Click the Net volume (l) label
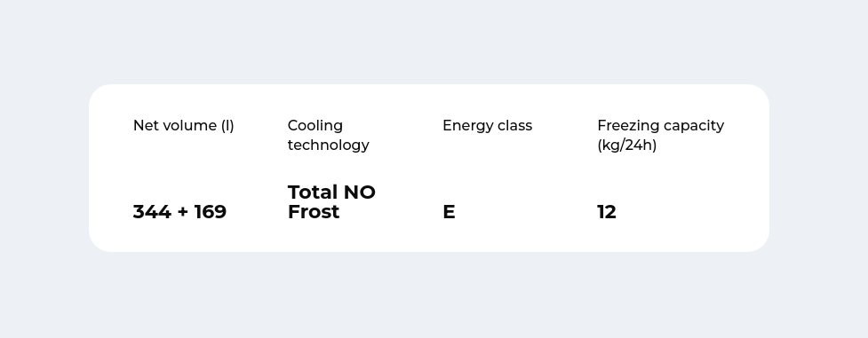 183,126
